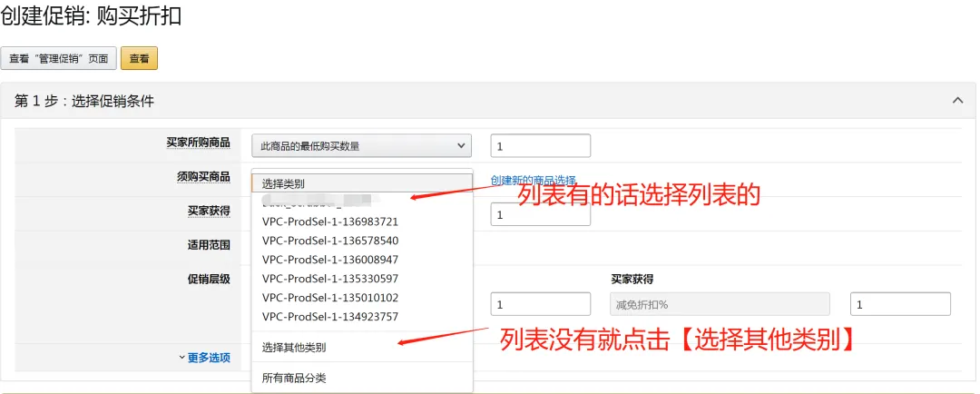Screen dimensions: 980x394
Task: Open 创建新的商品选择 link
Action: click(x=533, y=180)
